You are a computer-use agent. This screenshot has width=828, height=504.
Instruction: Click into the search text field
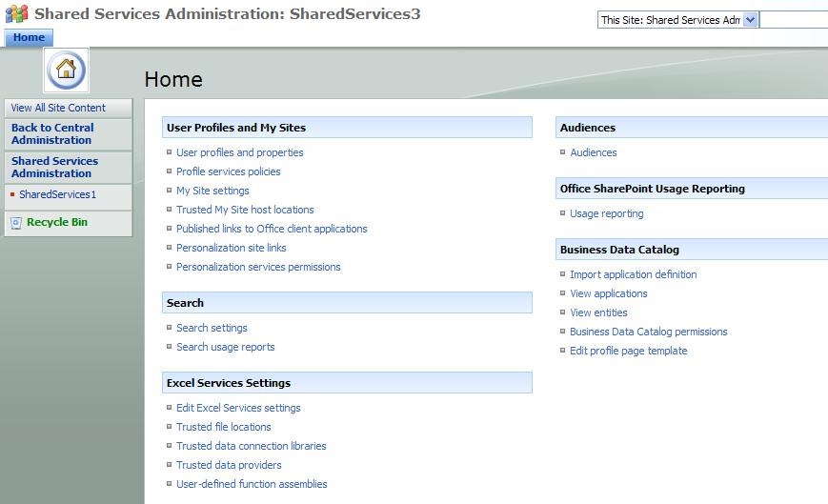(794, 20)
